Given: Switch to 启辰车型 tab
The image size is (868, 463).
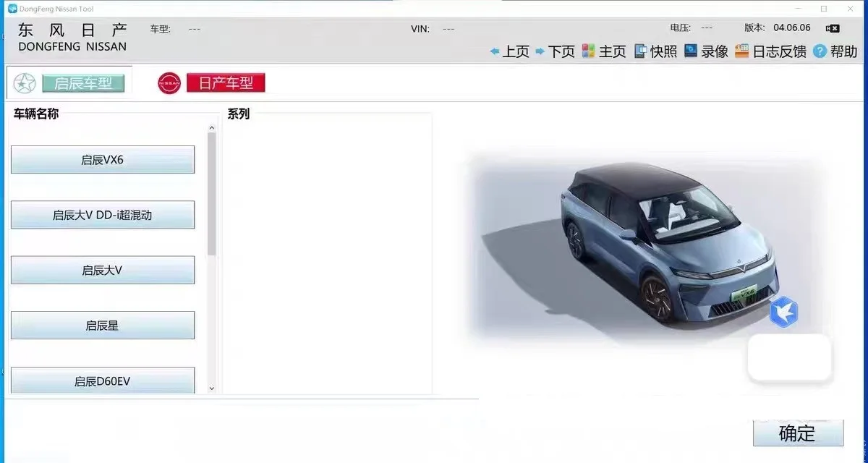Looking at the screenshot, I should pyautogui.click(x=83, y=83).
